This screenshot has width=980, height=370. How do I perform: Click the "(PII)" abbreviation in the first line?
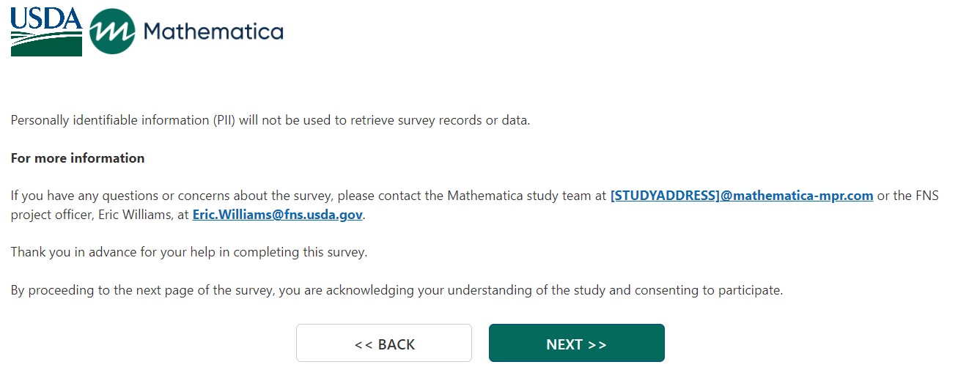click(x=224, y=120)
